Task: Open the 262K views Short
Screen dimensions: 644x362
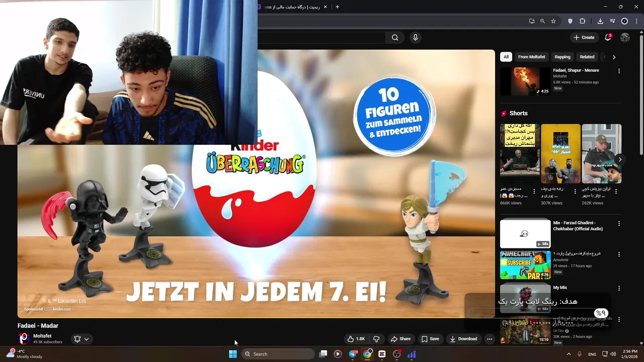Action: click(601, 154)
